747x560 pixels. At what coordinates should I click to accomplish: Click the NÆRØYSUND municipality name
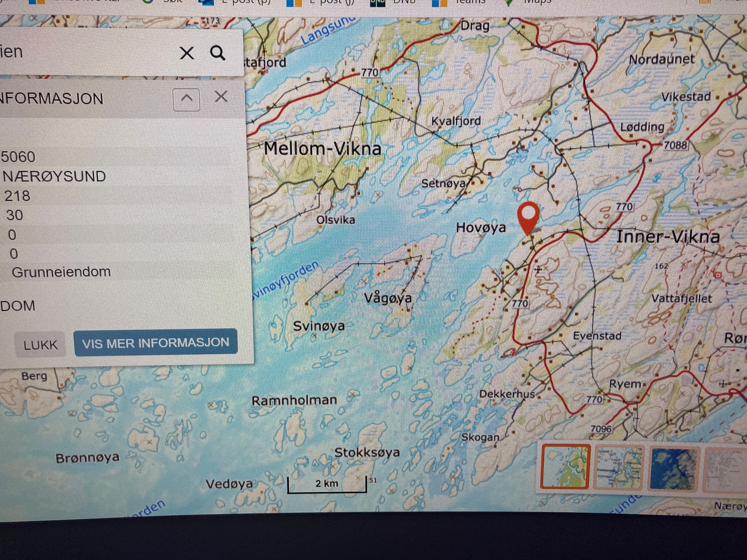click(x=54, y=176)
